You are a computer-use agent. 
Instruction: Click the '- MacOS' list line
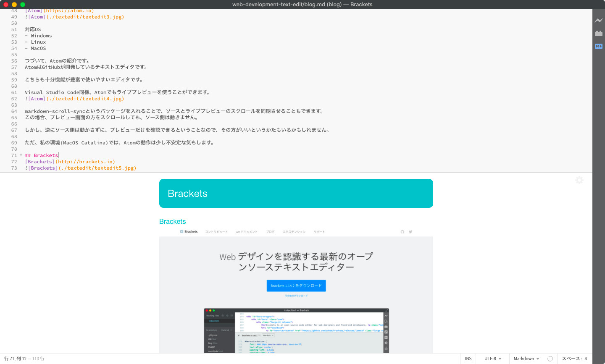pyautogui.click(x=35, y=48)
